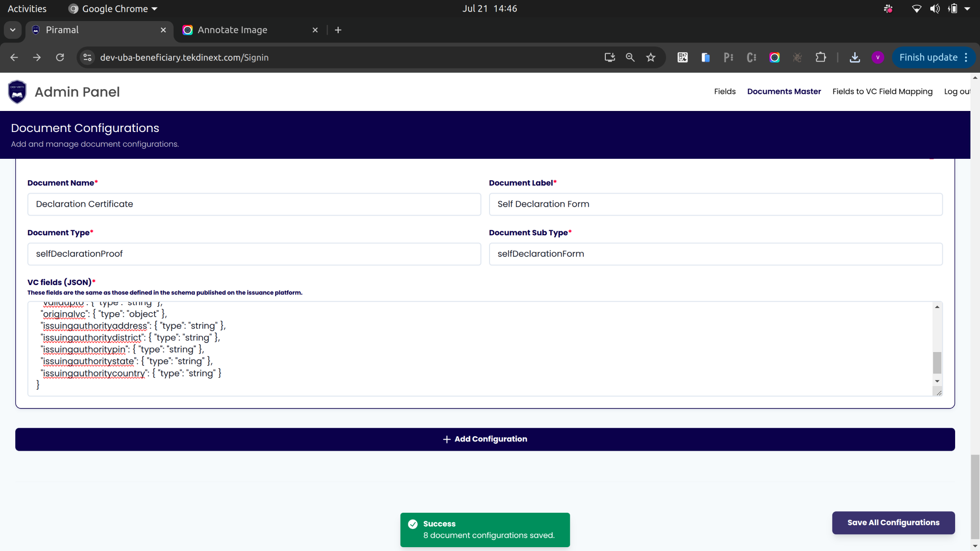The image size is (980, 551).
Task: Click the Add Configuration button
Action: point(485,439)
